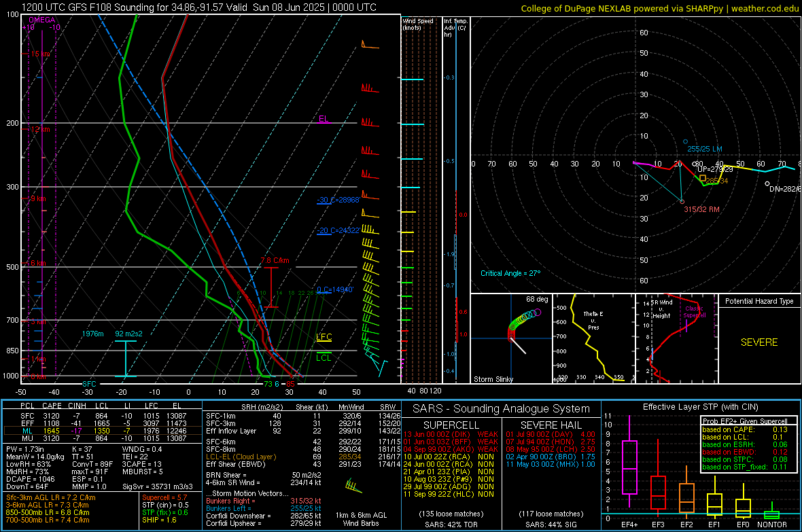Image resolution: width=802 pixels, height=532 pixels.
Task: Click the GFS F108 sounding title text
Action: pos(199,7)
